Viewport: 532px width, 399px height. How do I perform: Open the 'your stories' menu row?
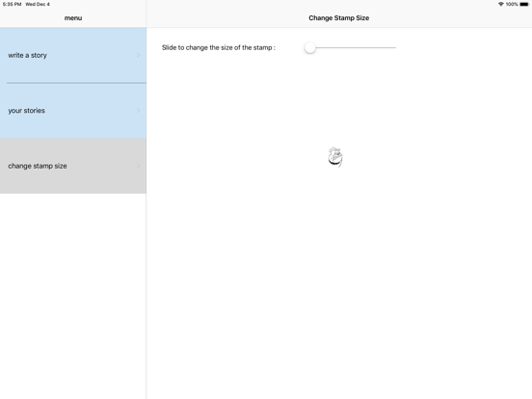click(x=73, y=111)
